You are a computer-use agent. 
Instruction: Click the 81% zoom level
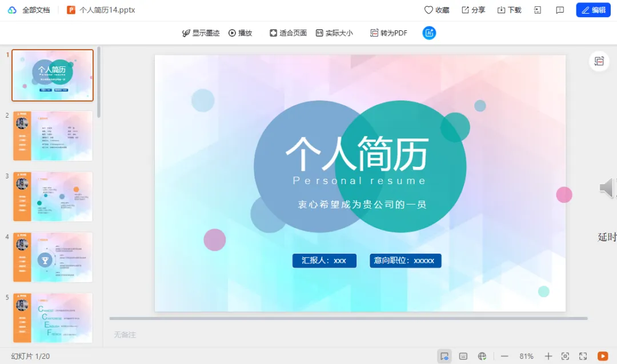pyautogui.click(x=527, y=356)
